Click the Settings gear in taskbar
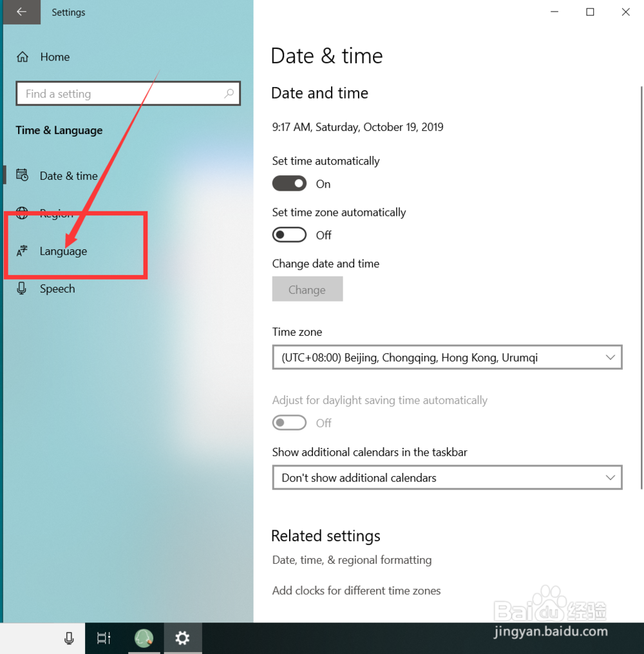This screenshot has height=654, width=644. [182, 638]
